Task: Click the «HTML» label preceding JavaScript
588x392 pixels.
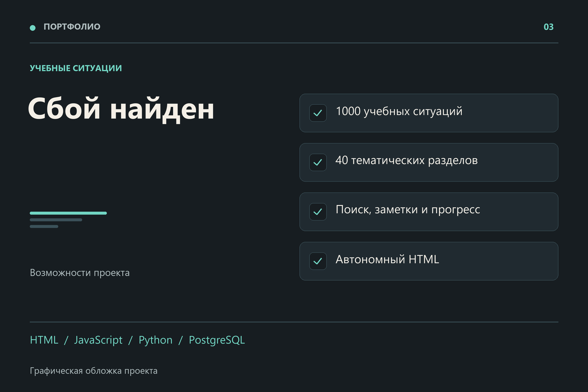Action: click(44, 340)
